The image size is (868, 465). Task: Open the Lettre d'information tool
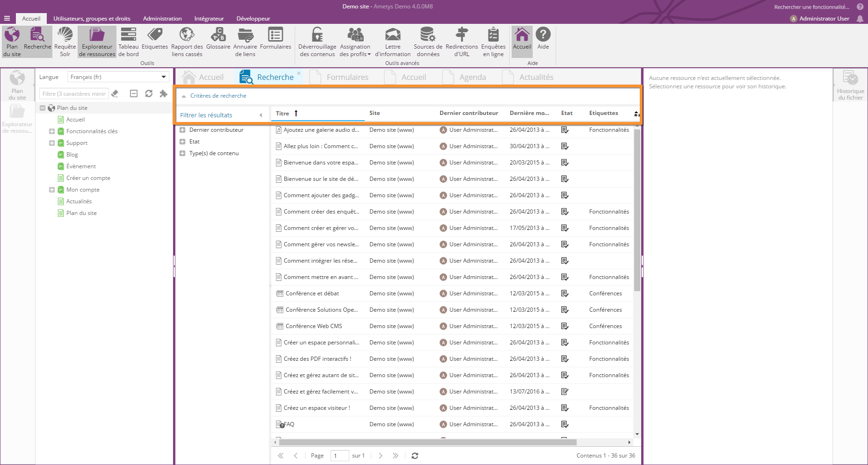[x=392, y=42]
